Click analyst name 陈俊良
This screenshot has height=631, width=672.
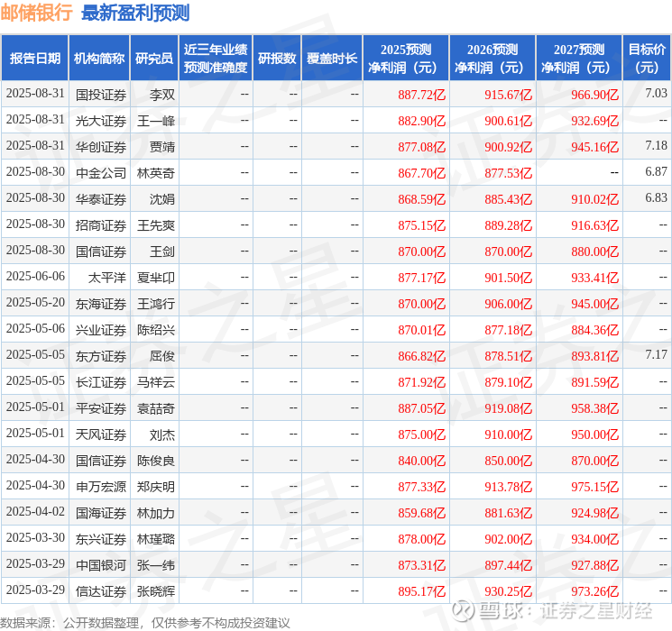coord(156,461)
